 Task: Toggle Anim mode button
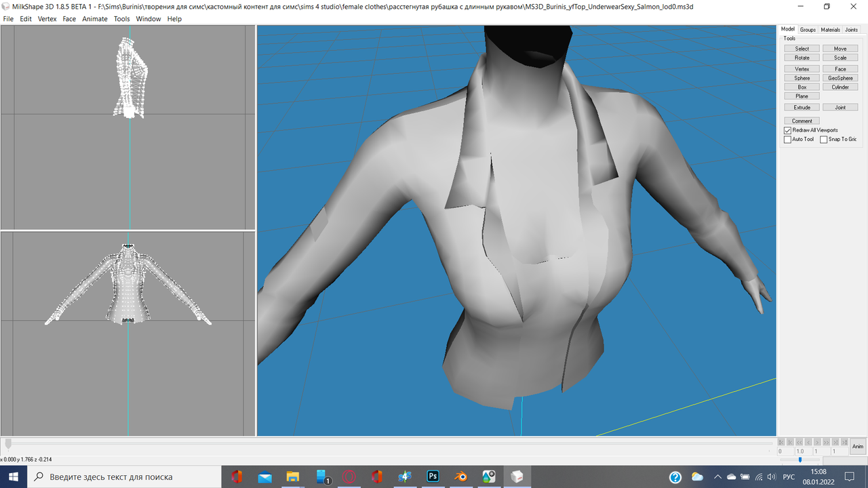coord(858,446)
